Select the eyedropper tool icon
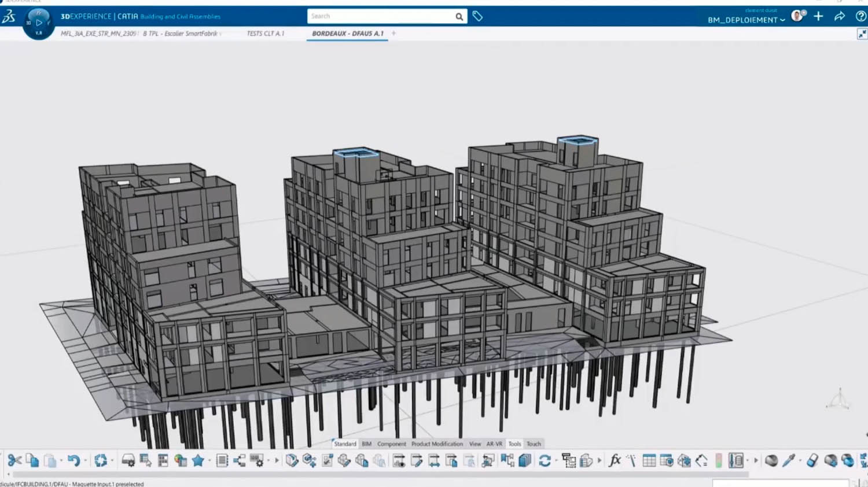This screenshot has width=868, height=487. [788, 460]
